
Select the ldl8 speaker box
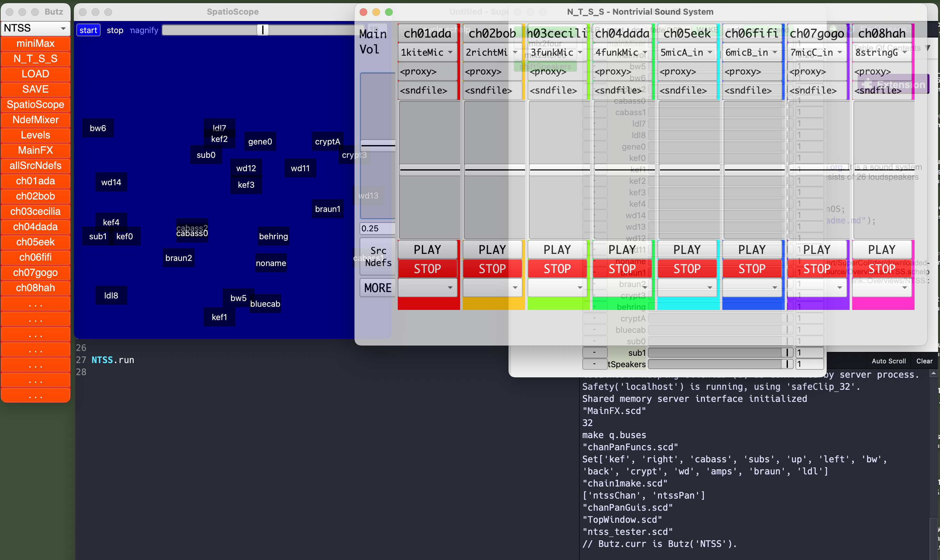(111, 296)
